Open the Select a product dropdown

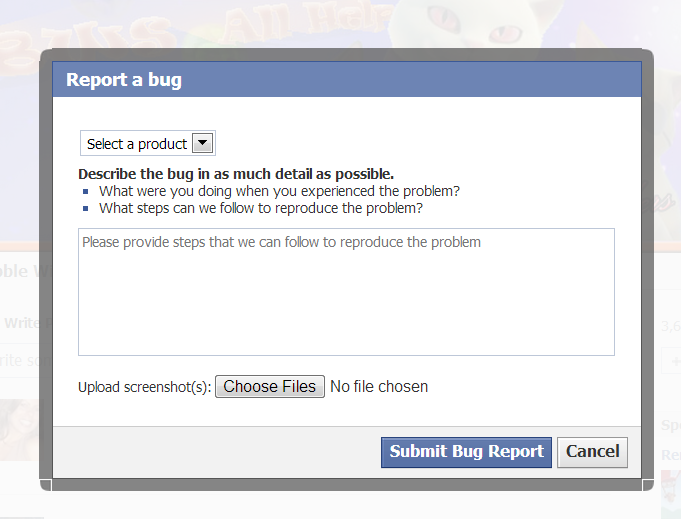pyautogui.click(x=148, y=143)
